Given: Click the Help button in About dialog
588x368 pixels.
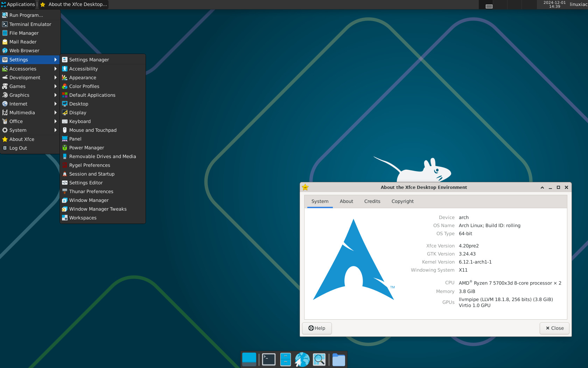Looking at the screenshot, I should pos(317,328).
